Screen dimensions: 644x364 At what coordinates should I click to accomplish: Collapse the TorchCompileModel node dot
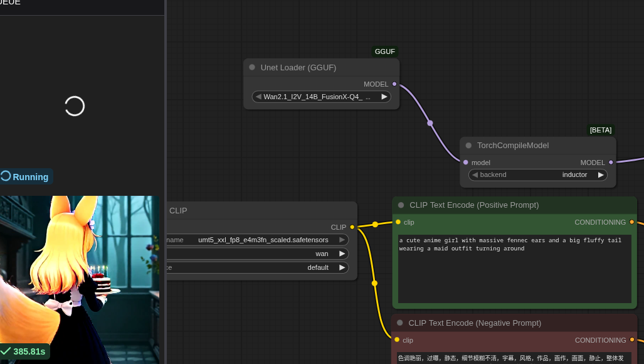[x=468, y=146]
